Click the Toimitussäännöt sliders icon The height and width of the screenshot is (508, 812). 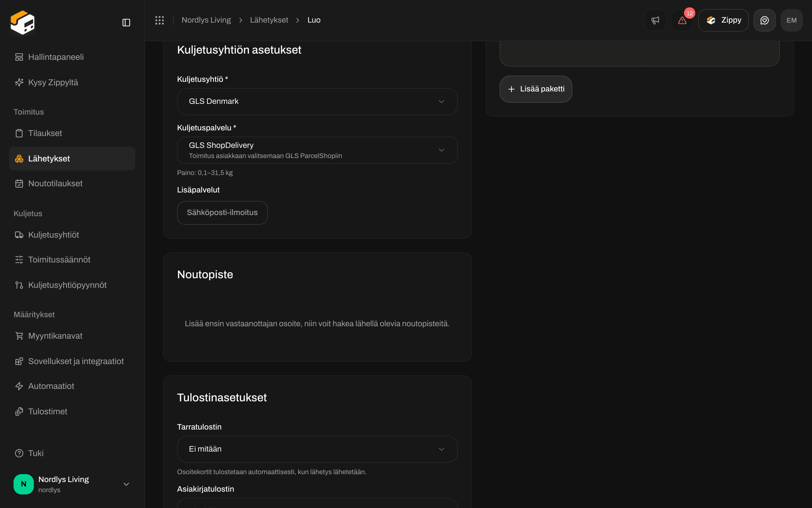(x=19, y=260)
